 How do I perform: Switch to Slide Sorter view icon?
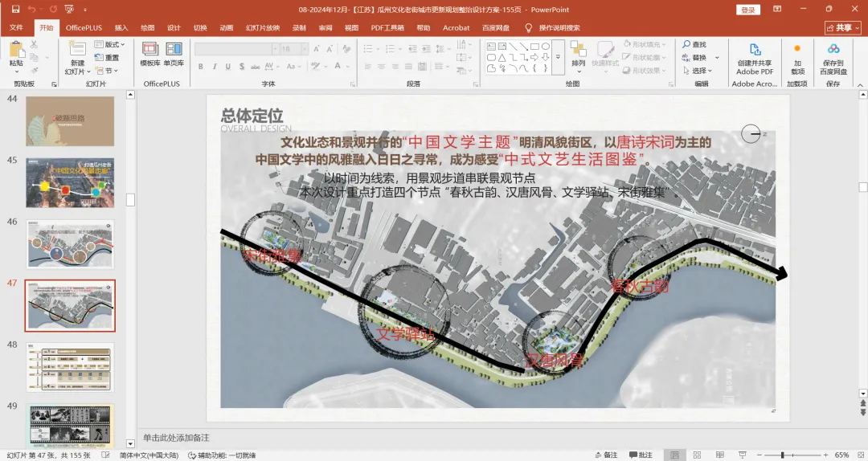pyautogui.click(x=697, y=455)
